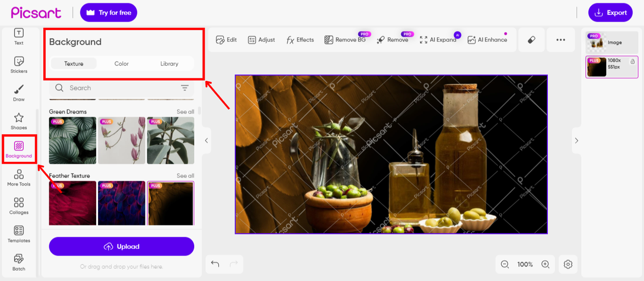Open the Stickers panel
This screenshot has width=644, height=281.
(19, 64)
